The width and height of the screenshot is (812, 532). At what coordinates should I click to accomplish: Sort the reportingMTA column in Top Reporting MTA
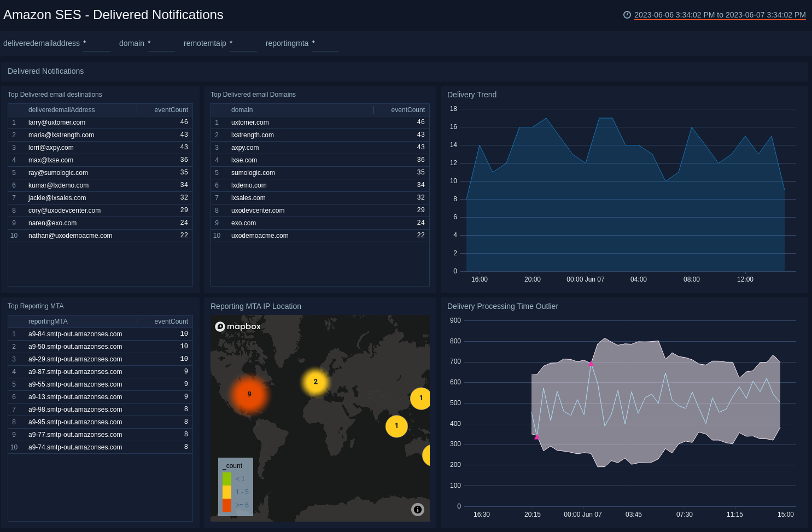pyautogui.click(x=48, y=321)
